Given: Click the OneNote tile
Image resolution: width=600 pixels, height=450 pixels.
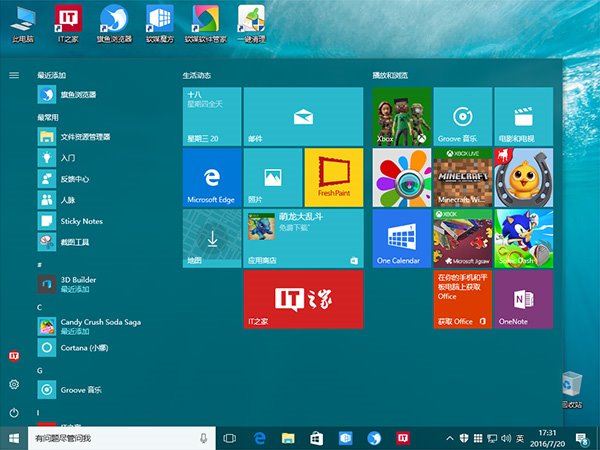Looking at the screenshot, I should coord(523,299).
